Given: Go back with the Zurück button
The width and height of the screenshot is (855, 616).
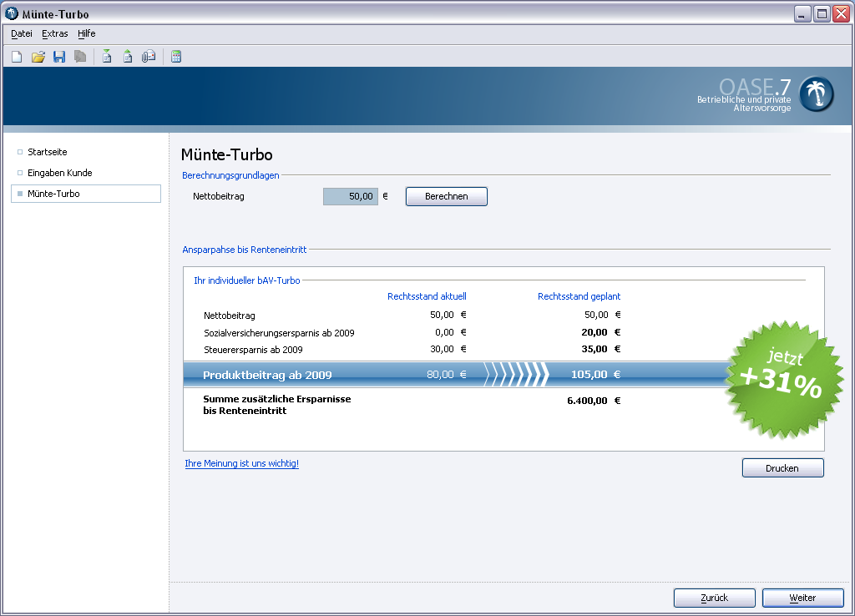Looking at the screenshot, I should (715, 598).
